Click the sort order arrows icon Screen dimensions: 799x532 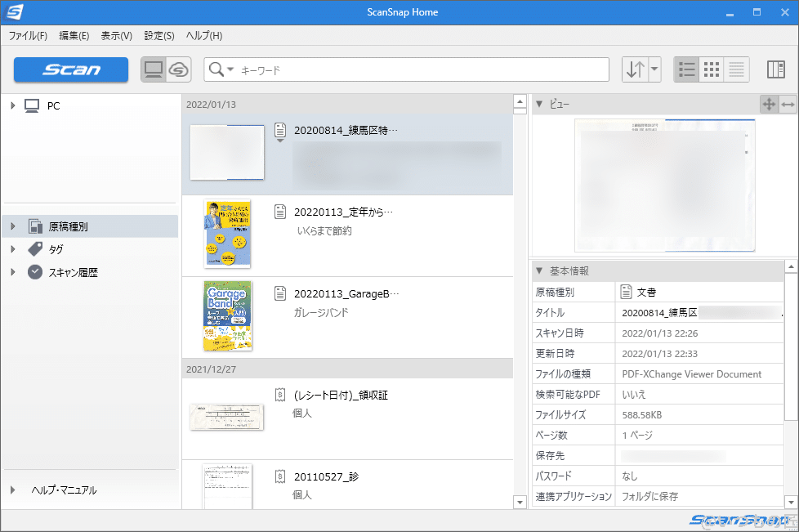[635, 69]
